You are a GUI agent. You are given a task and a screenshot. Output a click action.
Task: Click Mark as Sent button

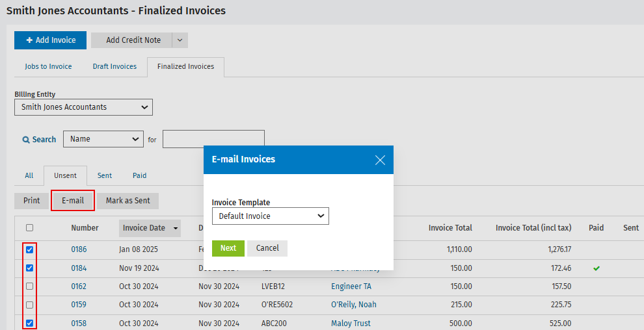click(x=127, y=201)
